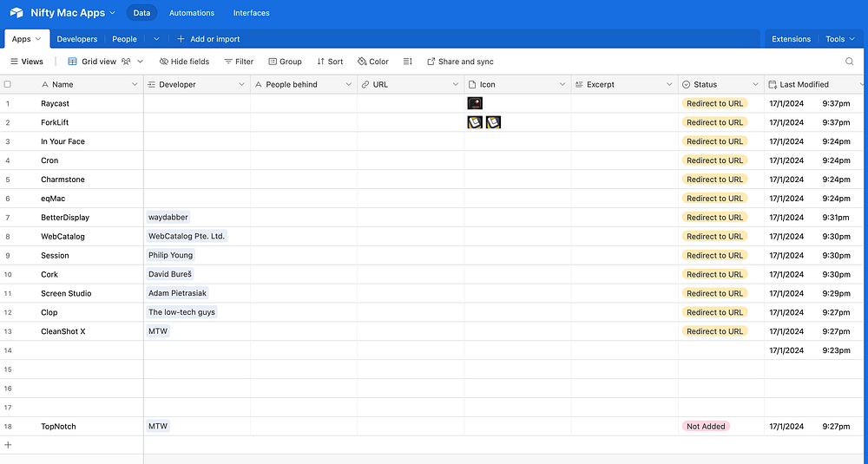
Task: Select the Charmstone name cell
Action: (72, 180)
